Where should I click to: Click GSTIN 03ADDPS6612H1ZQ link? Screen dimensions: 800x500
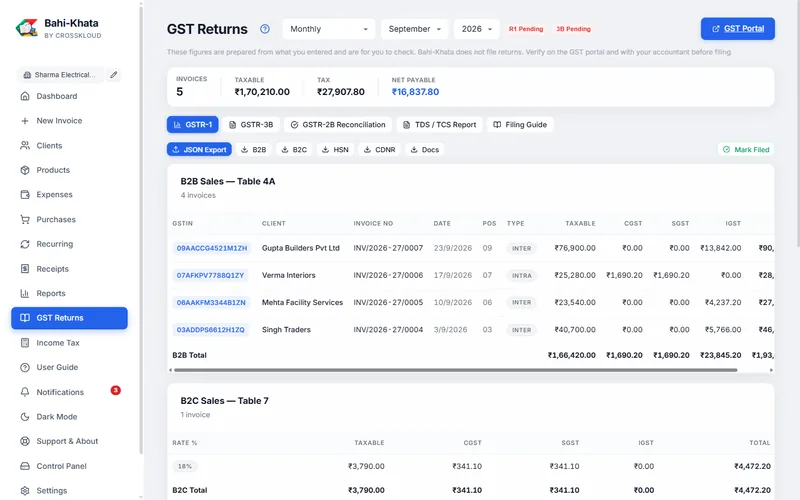[210, 330]
